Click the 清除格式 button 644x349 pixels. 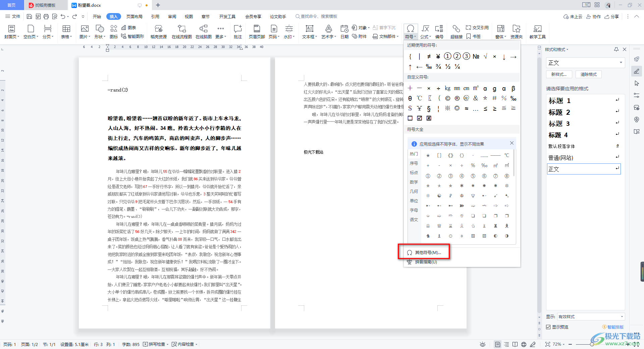point(589,74)
